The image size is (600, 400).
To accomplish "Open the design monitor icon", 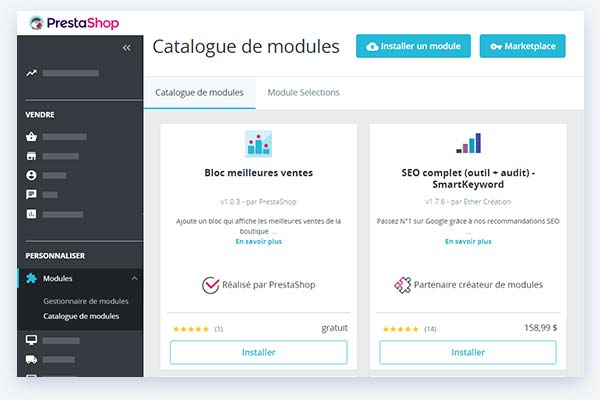I will click(31, 340).
